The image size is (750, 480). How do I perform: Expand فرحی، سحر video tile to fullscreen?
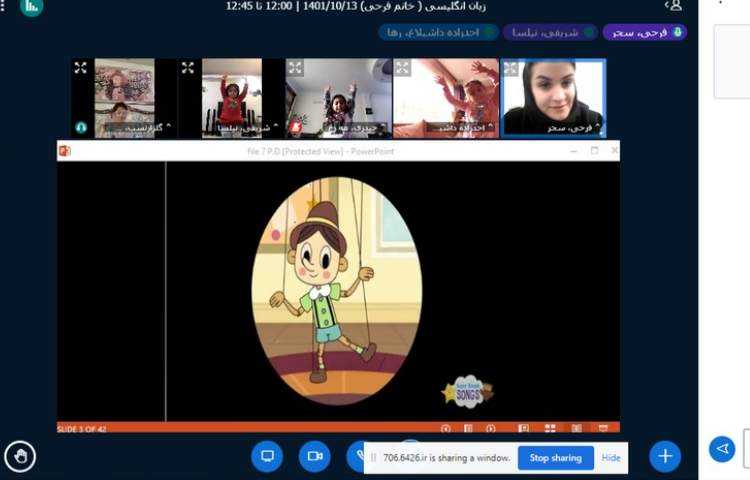pos(510,68)
